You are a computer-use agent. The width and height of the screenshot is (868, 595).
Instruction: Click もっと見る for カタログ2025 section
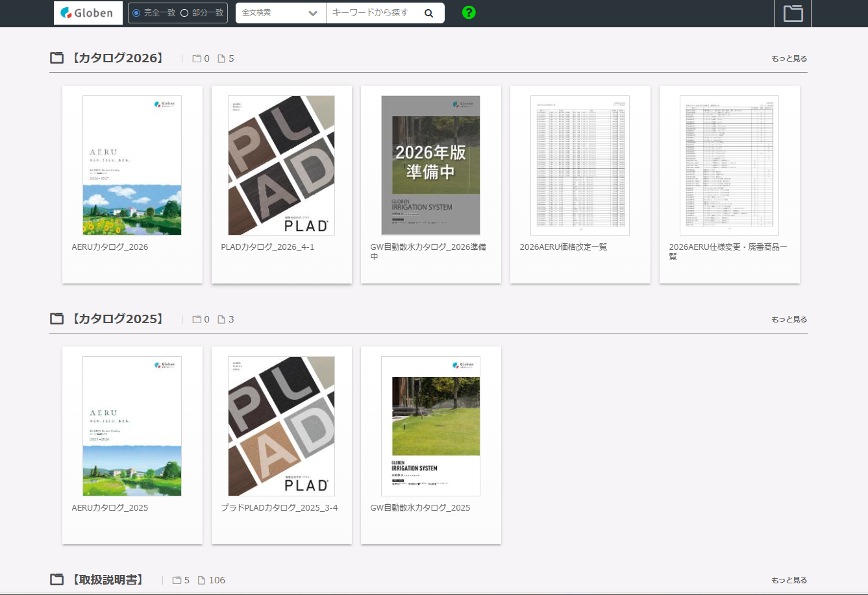pos(789,319)
